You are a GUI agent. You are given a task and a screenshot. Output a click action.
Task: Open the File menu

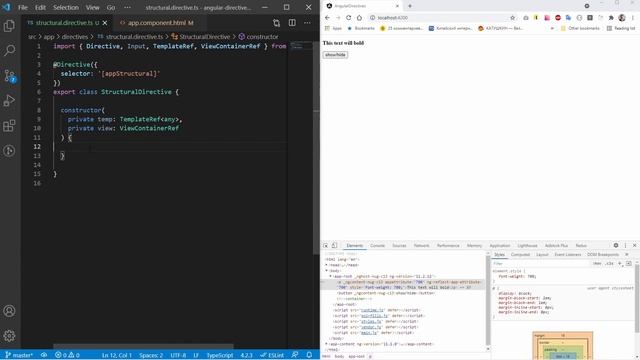[23, 7]
